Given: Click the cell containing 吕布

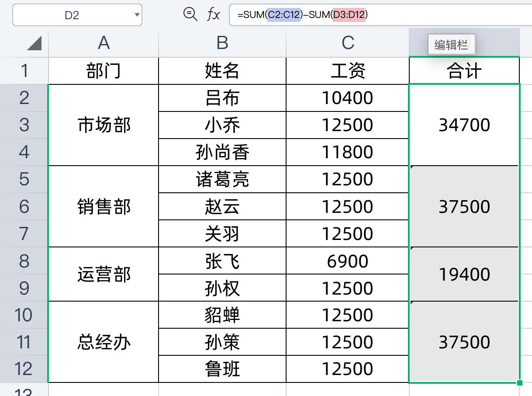Looking at the screenshot, I should [x=223, y=97].
